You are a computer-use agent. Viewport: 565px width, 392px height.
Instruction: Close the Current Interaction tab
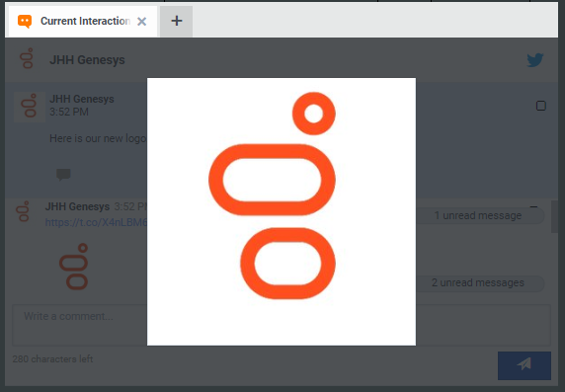[141, 22]
